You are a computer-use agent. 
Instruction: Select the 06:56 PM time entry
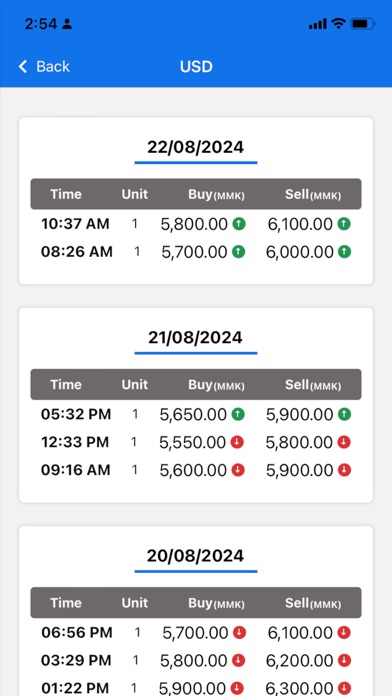coord(77,632)
